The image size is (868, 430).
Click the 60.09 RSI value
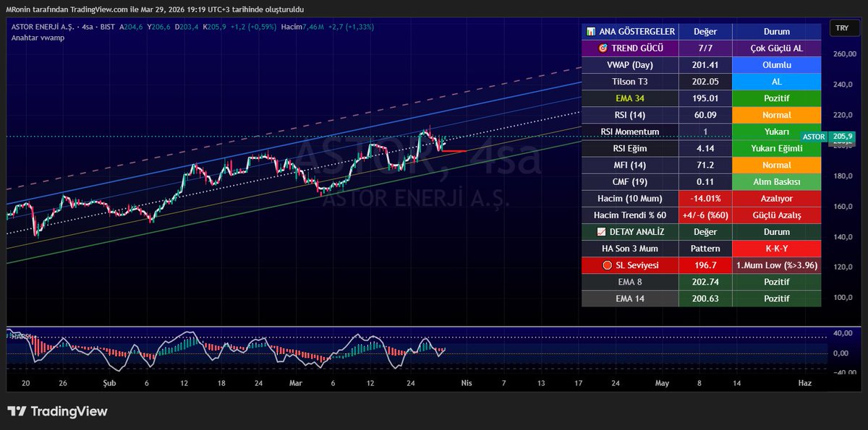705,115
